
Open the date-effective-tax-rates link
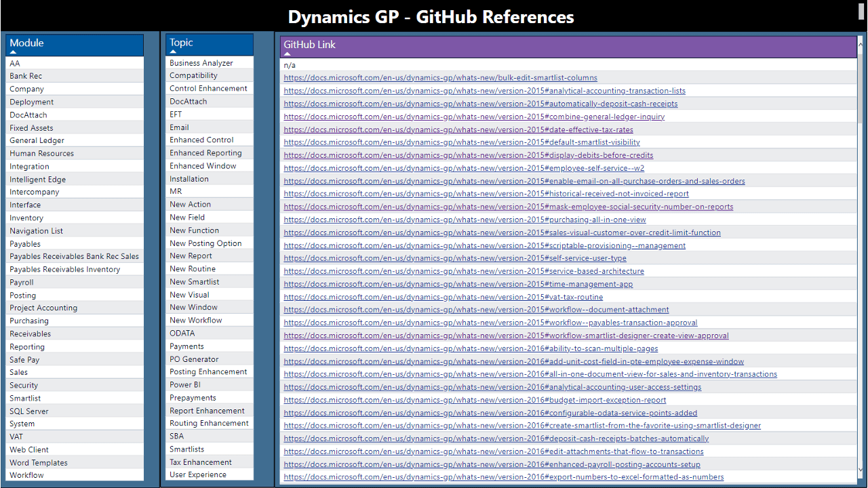458,129
